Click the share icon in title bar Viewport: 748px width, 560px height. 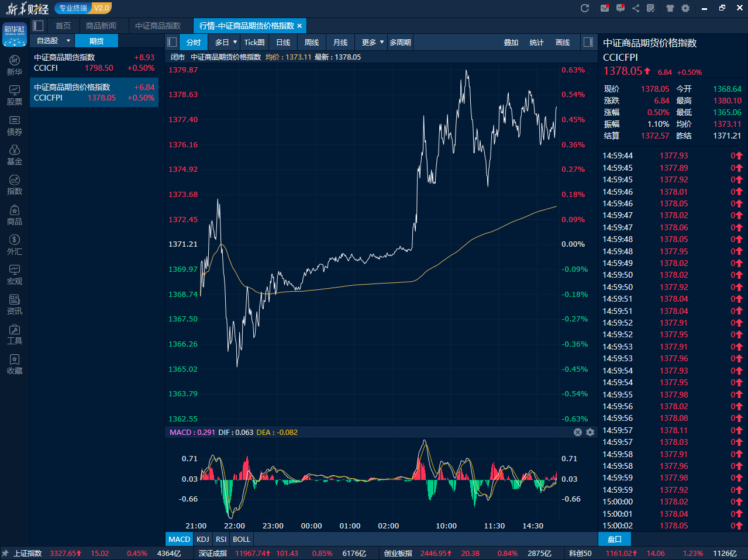tap(636, 8)
